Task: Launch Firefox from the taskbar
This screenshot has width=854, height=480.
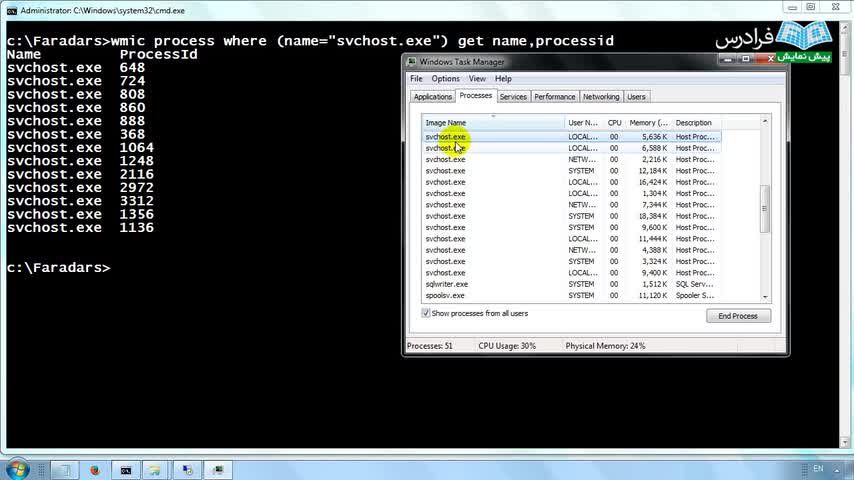Action: 95,470
